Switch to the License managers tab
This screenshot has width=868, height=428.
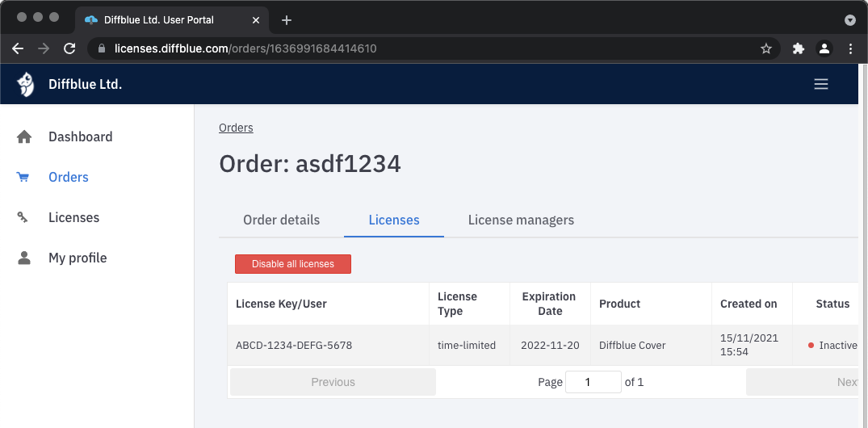pyautogui.click(x=521, y=220)
